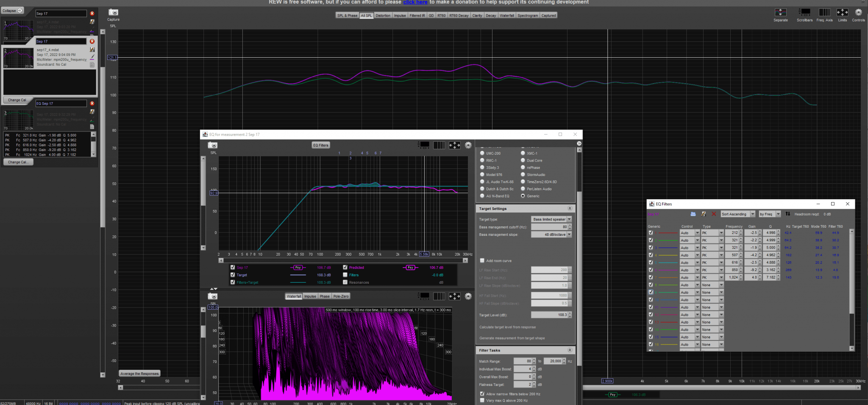Open the by Freq dropdown

click(x=770, y=214)
